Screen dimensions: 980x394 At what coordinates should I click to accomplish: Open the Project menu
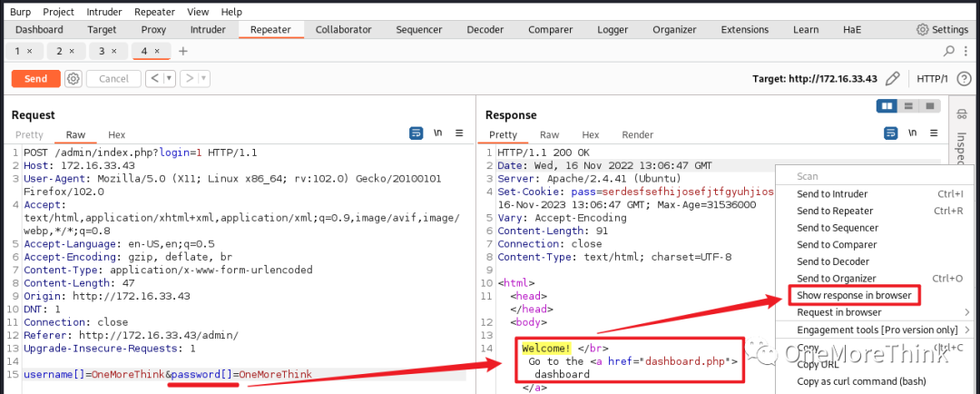pos(59,12)
